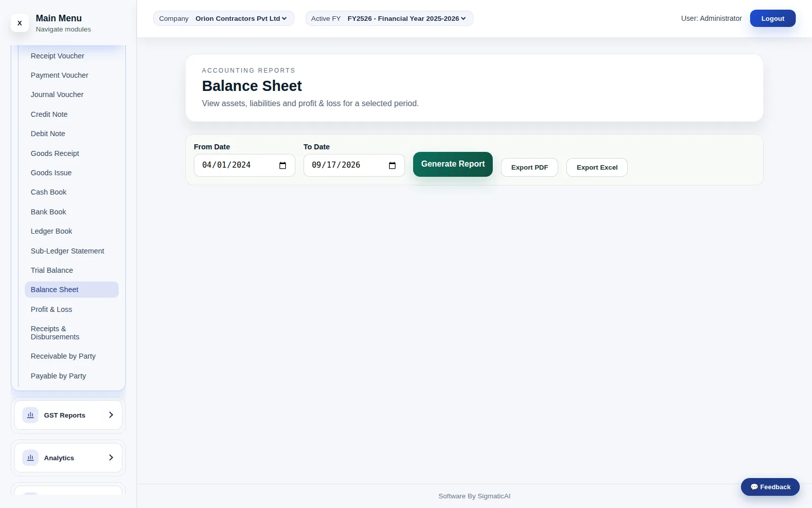Expand the Analytics chevron arrow
Viewport: 812px width, 508px height.
pos(111,458)
